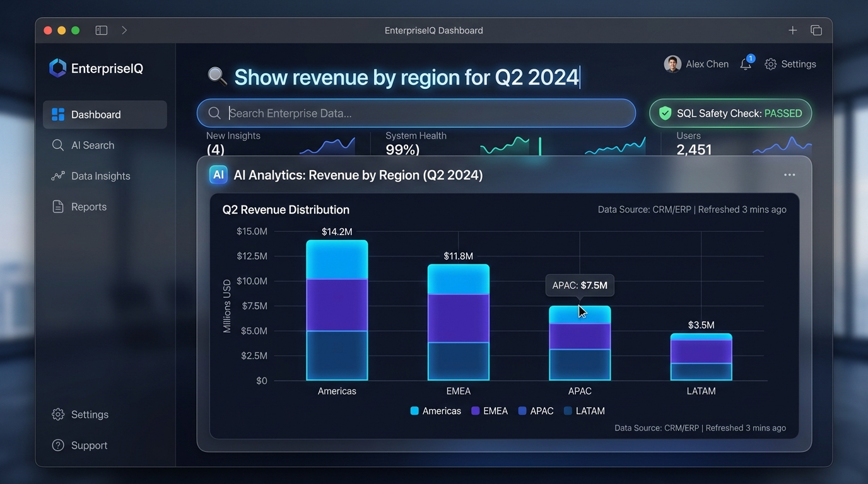Click the AI badge icon on analytics card
Screen dimensions: 868x484
218,175
